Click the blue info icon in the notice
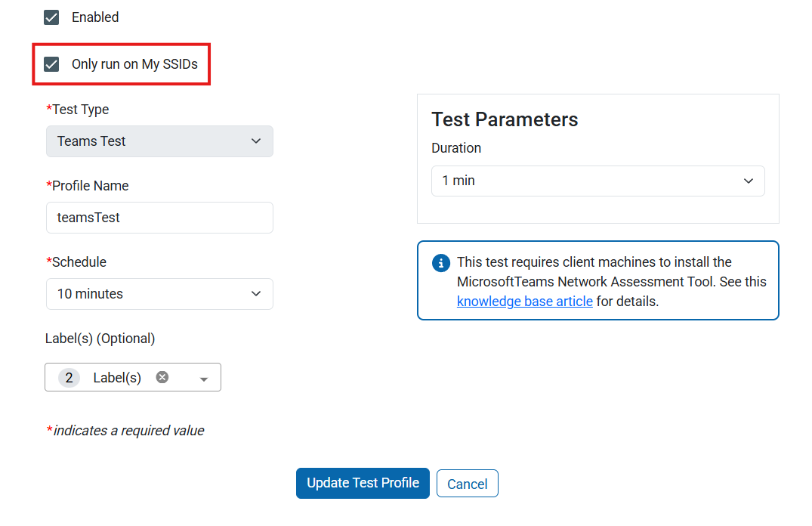The height and width of the screenshot is (526, 812). click(440, 263)
